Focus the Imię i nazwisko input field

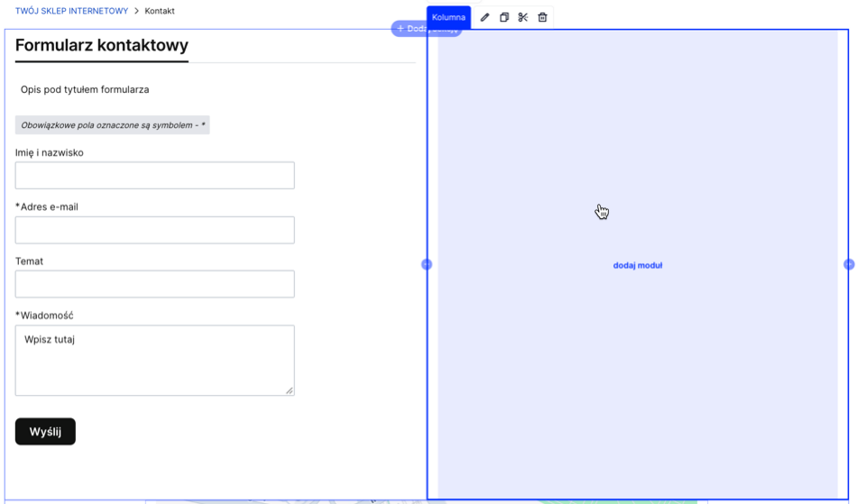[154, 176]
